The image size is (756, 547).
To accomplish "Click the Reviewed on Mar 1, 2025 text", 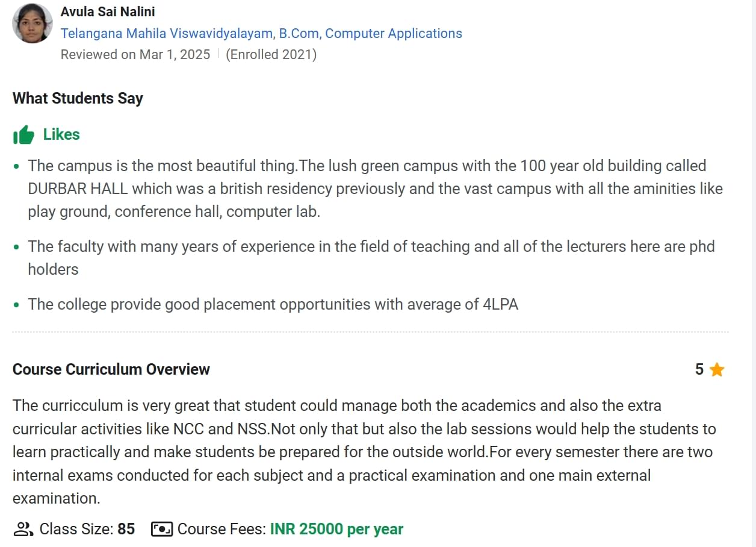I will pos(135,54).
